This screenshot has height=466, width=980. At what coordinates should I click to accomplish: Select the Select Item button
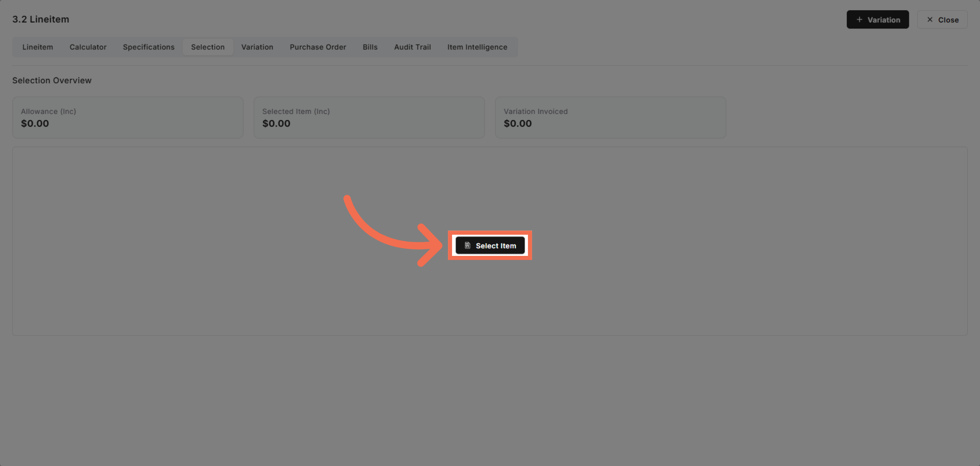click(x=490, y=245)
